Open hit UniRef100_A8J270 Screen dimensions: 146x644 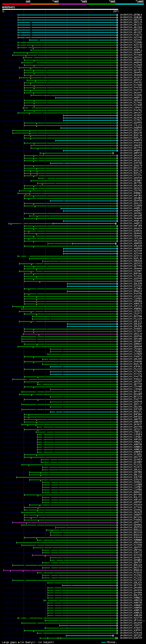[x=131, y=25]
